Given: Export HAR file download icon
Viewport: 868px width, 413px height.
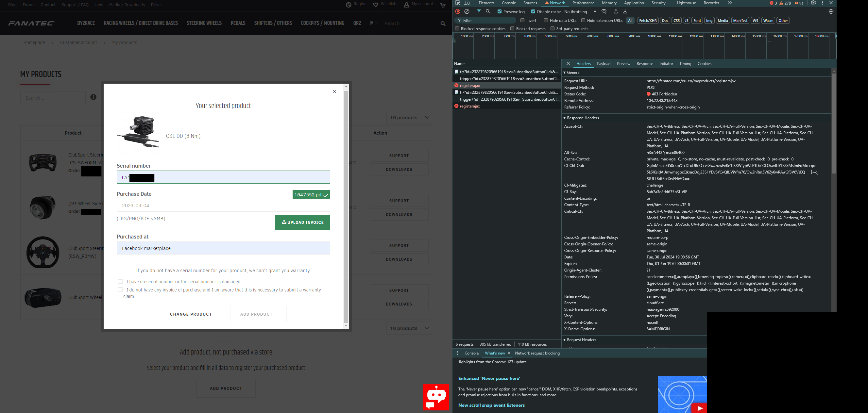Looking at the screenshot, I should pyautogui.click(x=625, y=11).
